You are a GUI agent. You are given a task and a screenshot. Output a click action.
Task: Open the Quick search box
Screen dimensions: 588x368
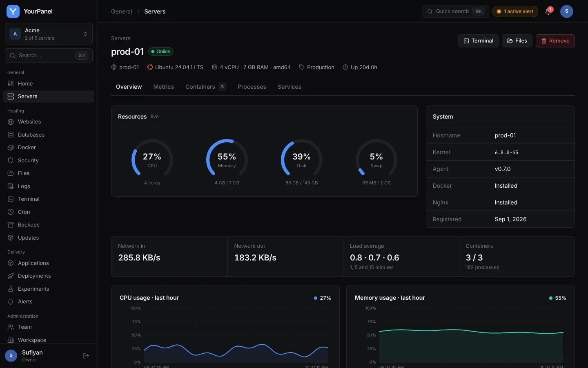456,11
